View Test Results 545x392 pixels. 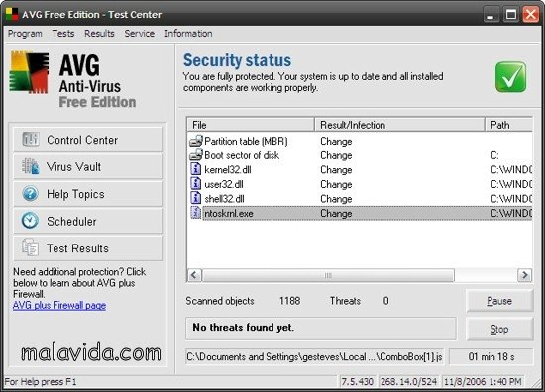pyautogui.click(x=87, y=247)
